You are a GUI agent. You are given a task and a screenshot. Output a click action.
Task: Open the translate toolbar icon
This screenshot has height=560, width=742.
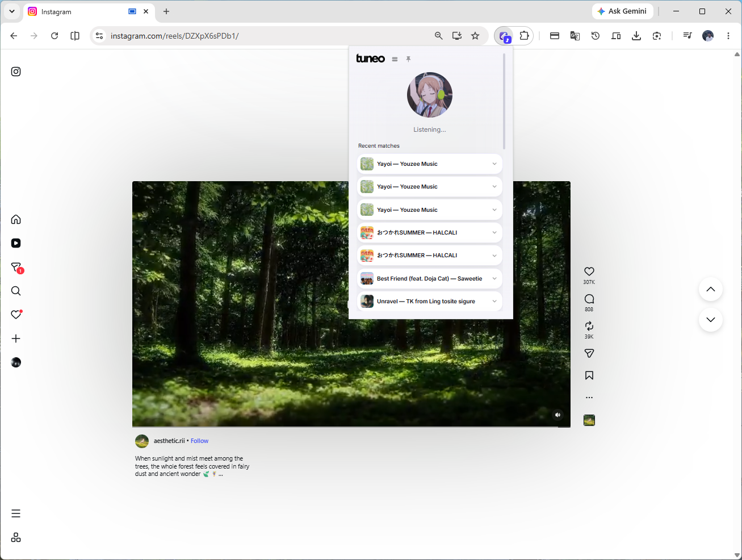575,36
